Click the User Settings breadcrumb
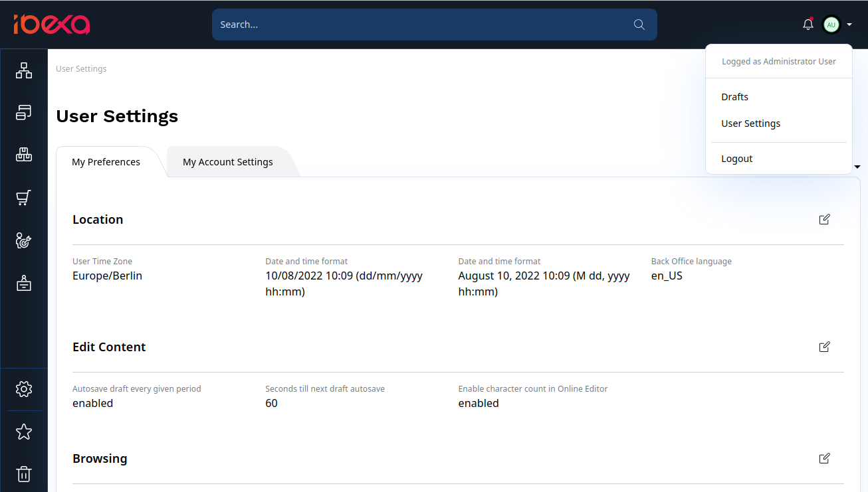868x492 pixels. point(81,69)
